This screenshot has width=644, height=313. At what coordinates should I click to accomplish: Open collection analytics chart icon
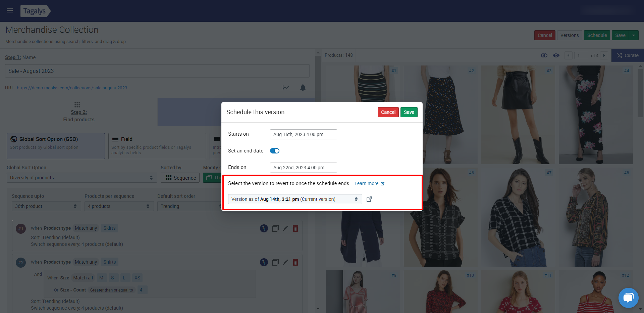286,88
